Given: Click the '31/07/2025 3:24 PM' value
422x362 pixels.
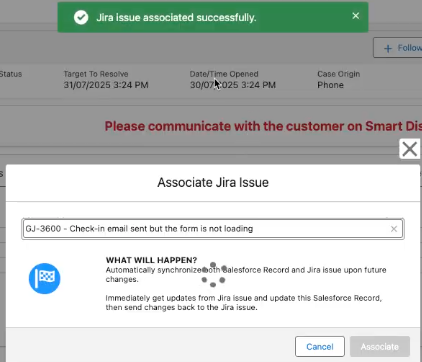Looking at the screenshot, I should click(106, 85).
